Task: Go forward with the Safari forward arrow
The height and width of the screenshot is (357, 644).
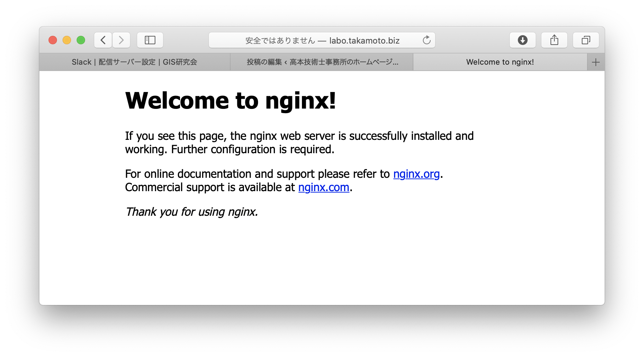Action: click(x=121, y=40)
